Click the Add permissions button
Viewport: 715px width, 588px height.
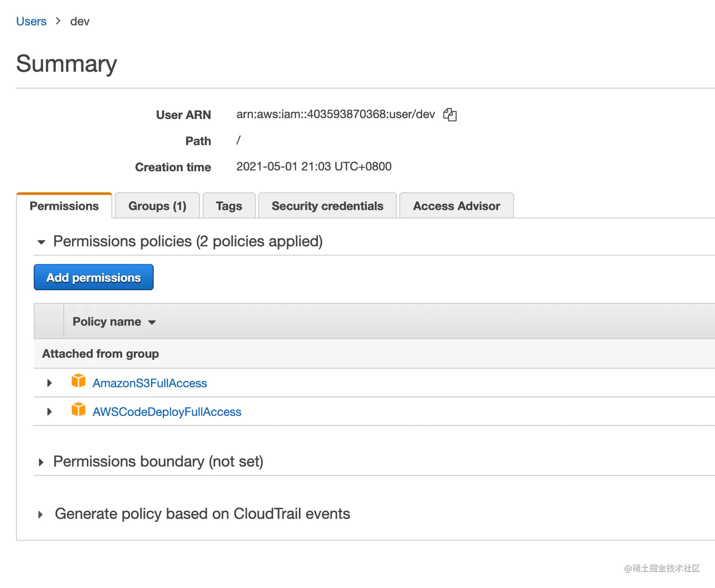point(93,277)
